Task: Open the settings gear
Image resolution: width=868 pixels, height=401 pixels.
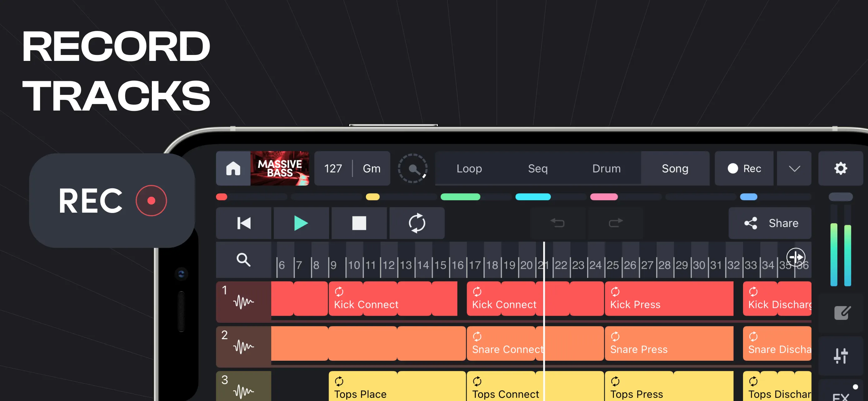Action: pos(841,168)
